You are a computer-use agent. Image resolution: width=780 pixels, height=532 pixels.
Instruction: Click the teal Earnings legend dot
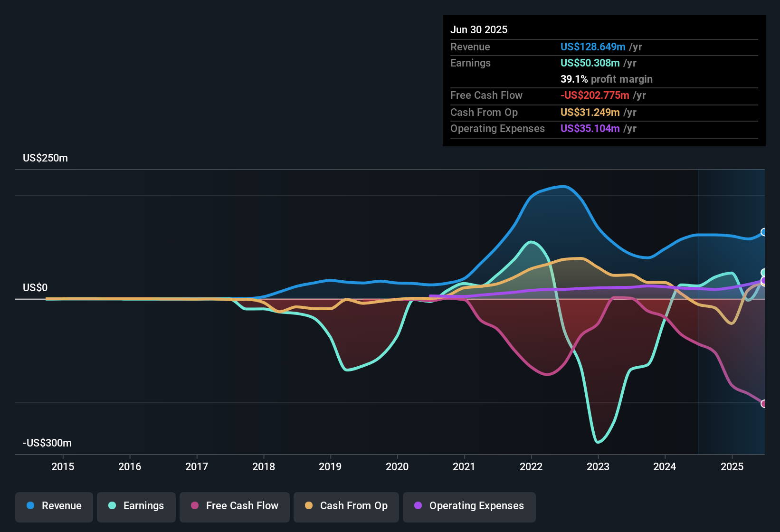(112, 505)
